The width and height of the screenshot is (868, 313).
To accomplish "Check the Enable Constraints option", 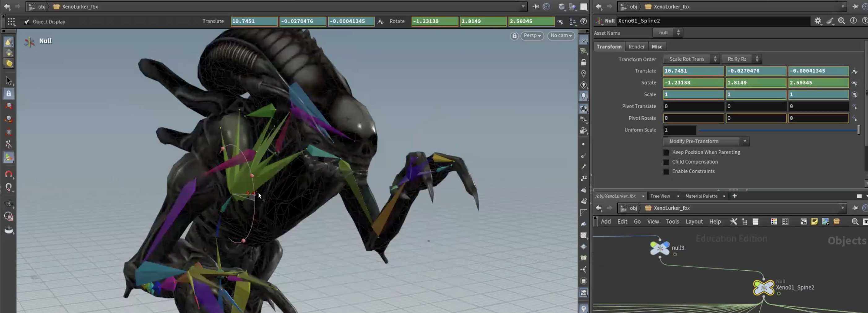I will 666,171.
